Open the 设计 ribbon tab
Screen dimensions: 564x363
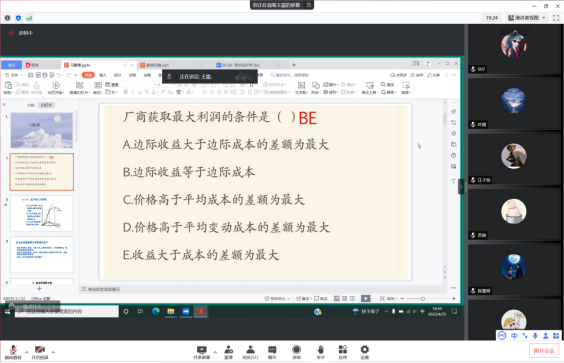point(118,75)
